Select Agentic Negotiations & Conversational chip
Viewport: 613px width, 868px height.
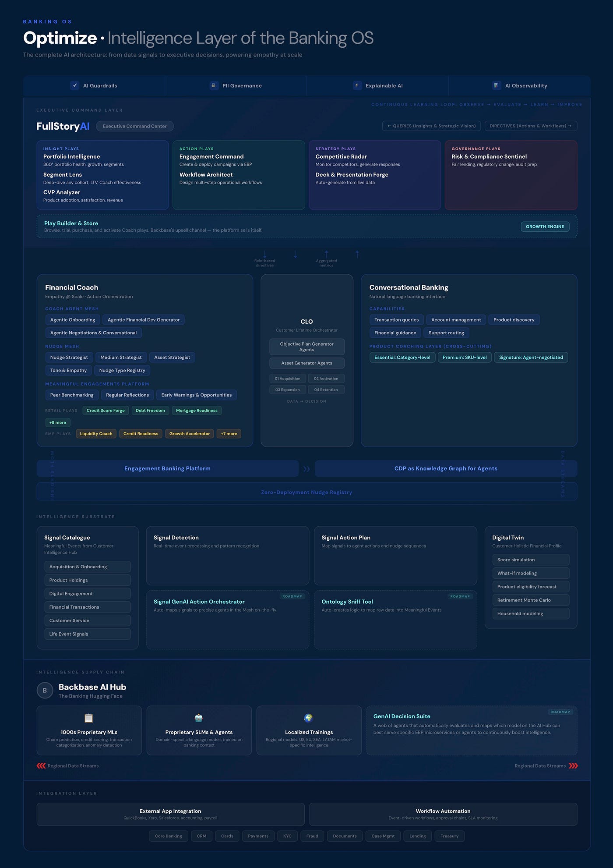coord(94,333)
